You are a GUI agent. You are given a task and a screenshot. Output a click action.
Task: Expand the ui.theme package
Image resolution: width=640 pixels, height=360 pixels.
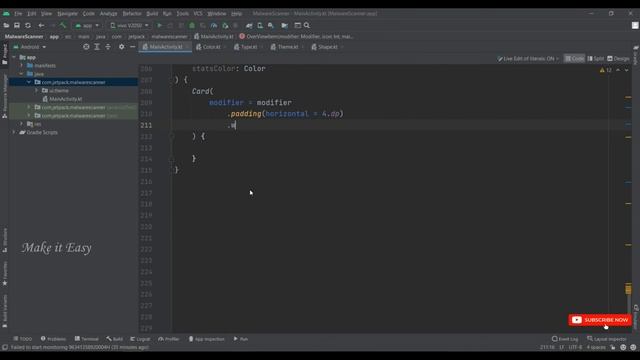(36, 91)
